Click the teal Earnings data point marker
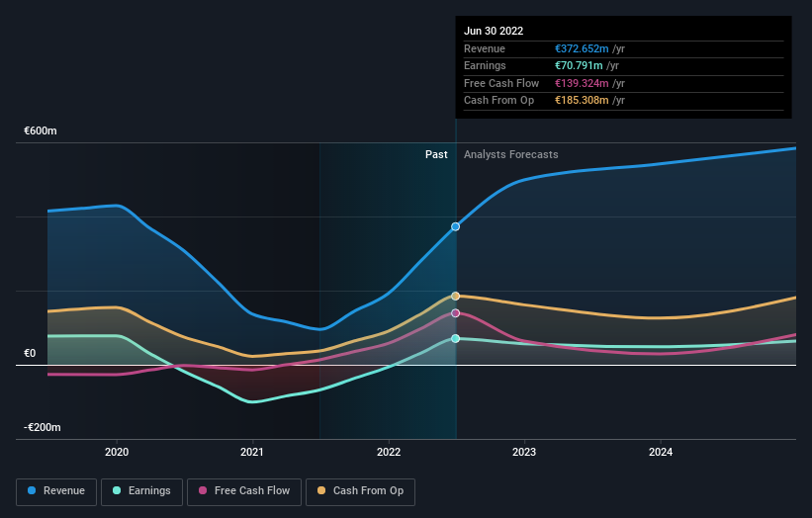Viewport: 812px width, 518px height. tap(455, 338)
